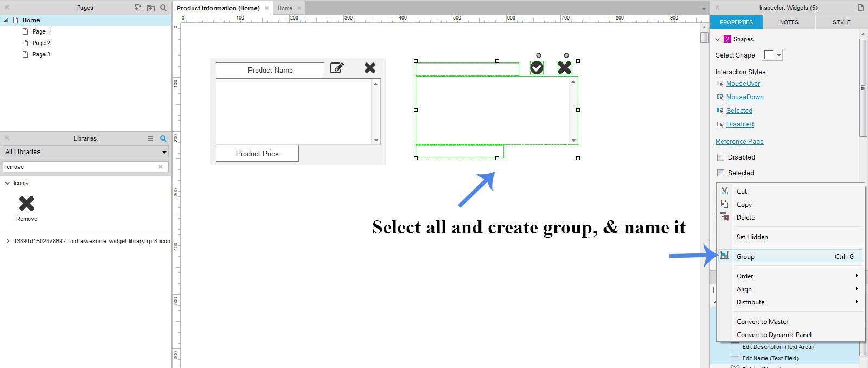Open search in the Pages panel

coord(163,8)
